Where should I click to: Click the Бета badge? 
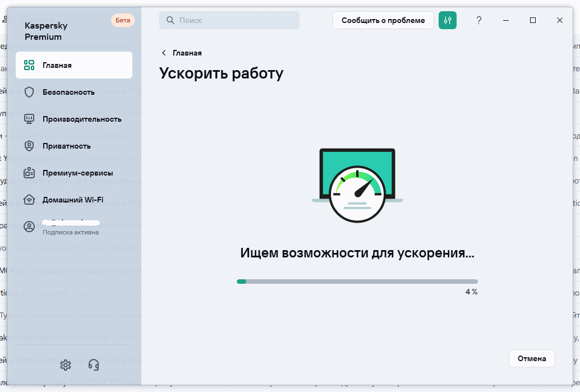click(123, 20)
